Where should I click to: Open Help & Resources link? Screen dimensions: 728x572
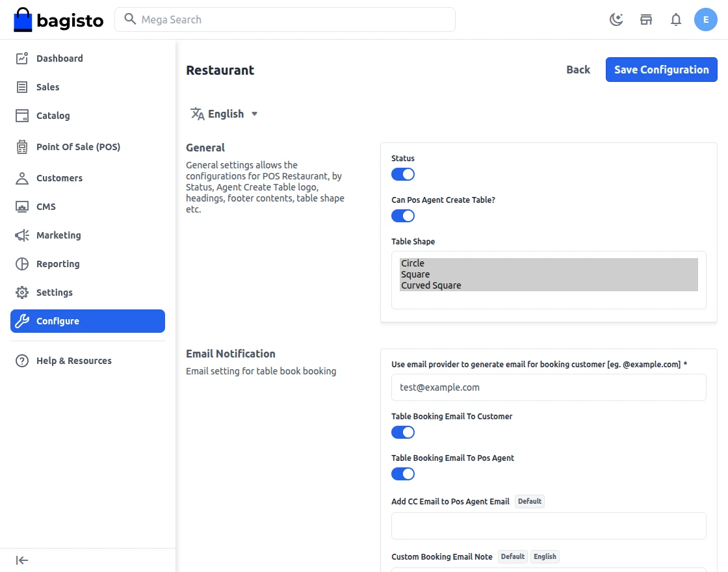(87, 361)
